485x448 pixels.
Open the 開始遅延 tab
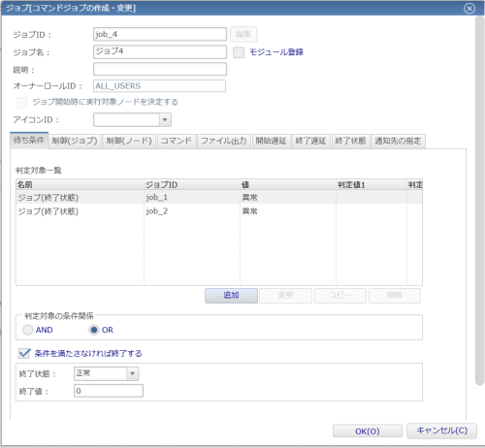click(x=271, y=141)
